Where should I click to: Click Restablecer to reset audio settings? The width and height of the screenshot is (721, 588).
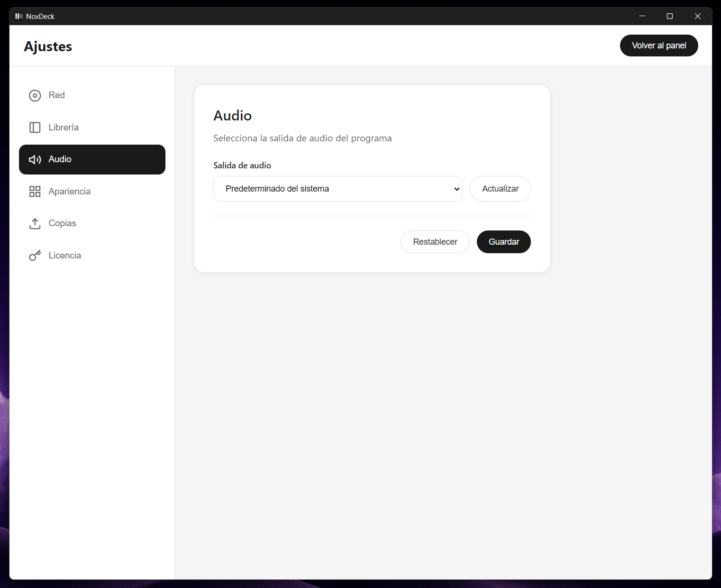pyautogui.click(x=435, y=242)
